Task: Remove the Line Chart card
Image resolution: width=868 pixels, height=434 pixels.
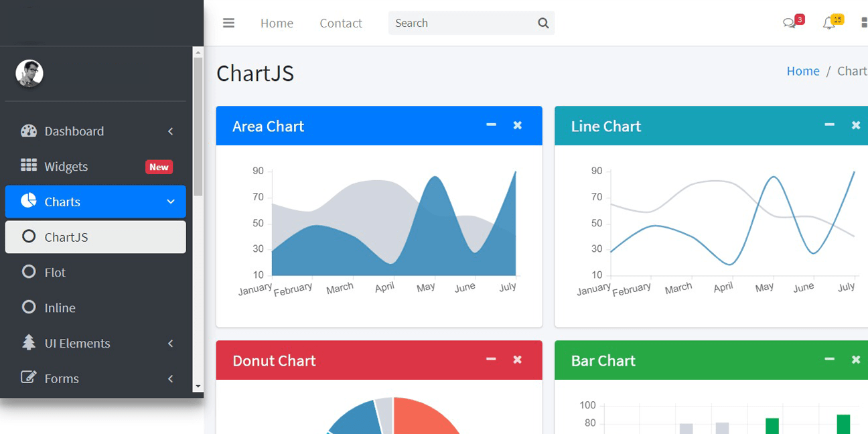Action: 856,125
